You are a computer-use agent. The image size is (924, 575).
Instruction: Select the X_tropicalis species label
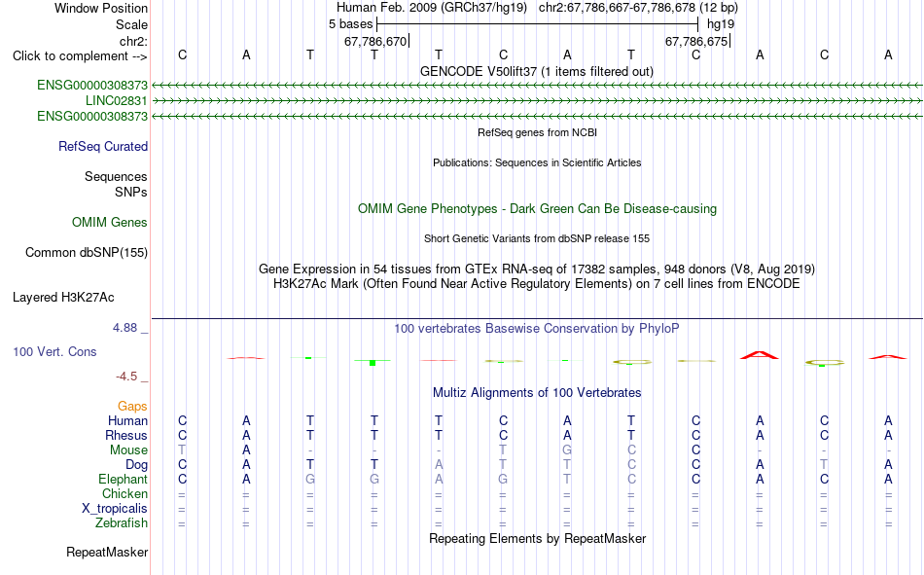tap(115, 509)
